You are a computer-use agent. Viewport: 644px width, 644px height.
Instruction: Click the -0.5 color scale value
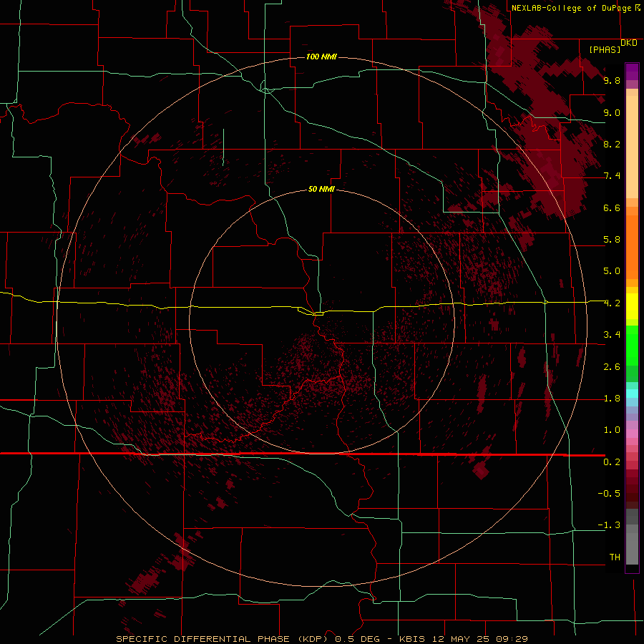(609, 494)
